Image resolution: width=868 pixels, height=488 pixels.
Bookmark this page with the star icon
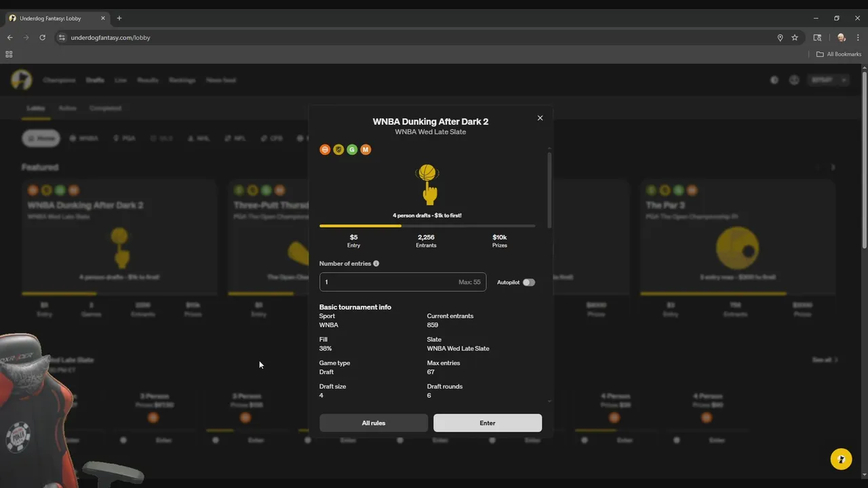click(795, 37)
